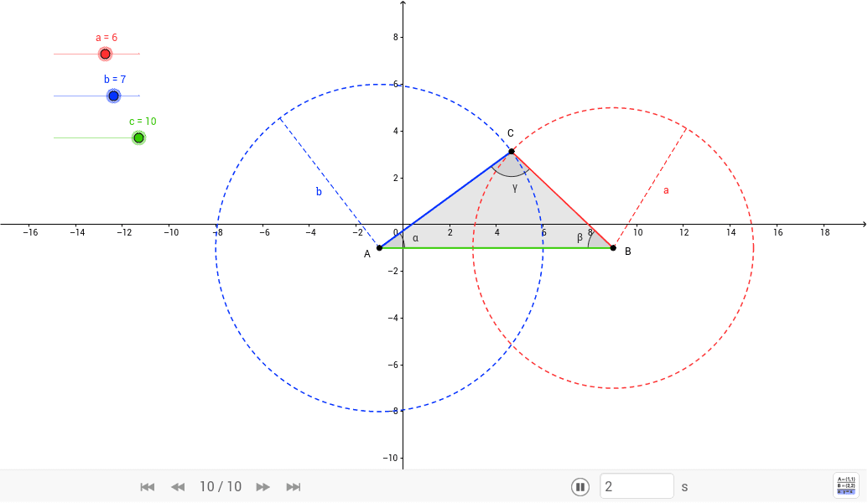Select point A of the triangle

coord(379,248)
